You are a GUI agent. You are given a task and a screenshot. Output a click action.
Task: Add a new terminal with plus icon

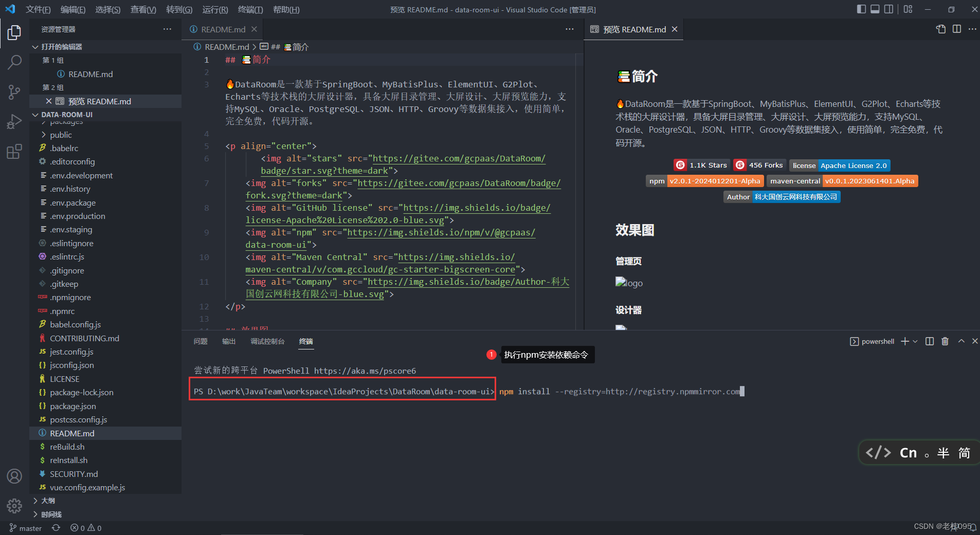(905, 341)
